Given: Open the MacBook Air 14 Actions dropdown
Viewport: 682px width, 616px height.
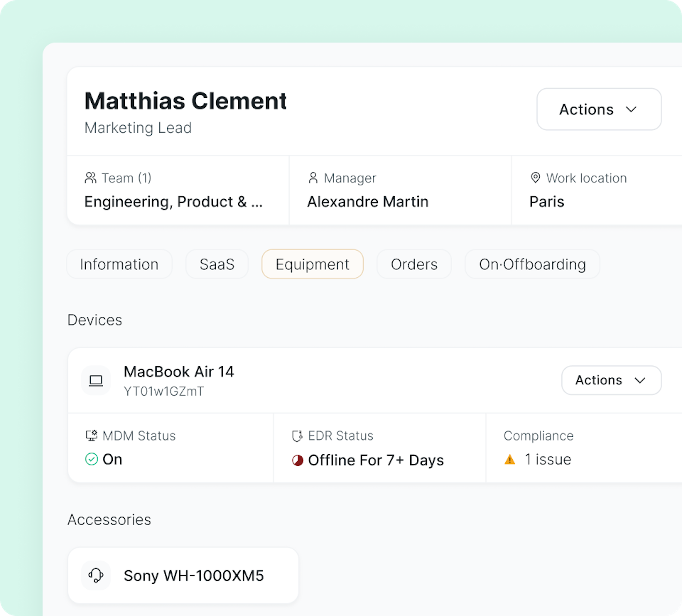Looking at the screenshot, I should pos(611,380).
